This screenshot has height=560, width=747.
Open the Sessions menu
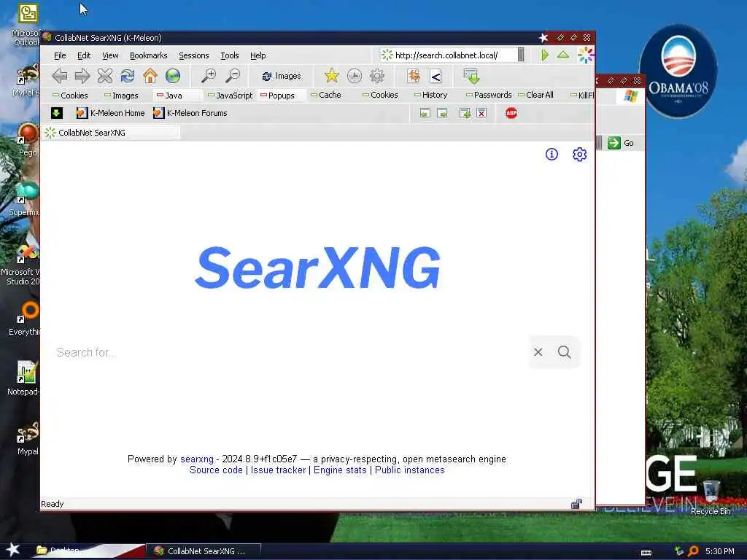point(194,55)
